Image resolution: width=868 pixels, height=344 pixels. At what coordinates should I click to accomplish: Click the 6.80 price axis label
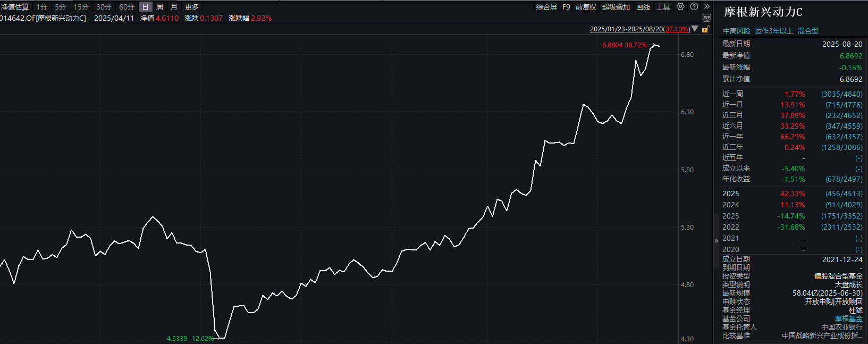pos(687,55)
